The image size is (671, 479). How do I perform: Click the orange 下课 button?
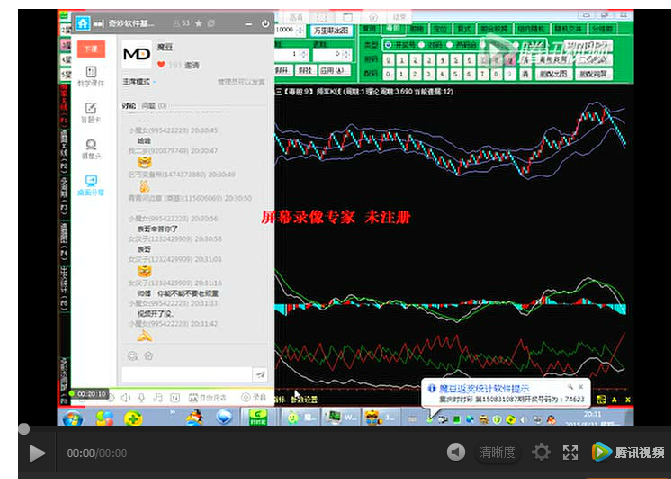91,48
